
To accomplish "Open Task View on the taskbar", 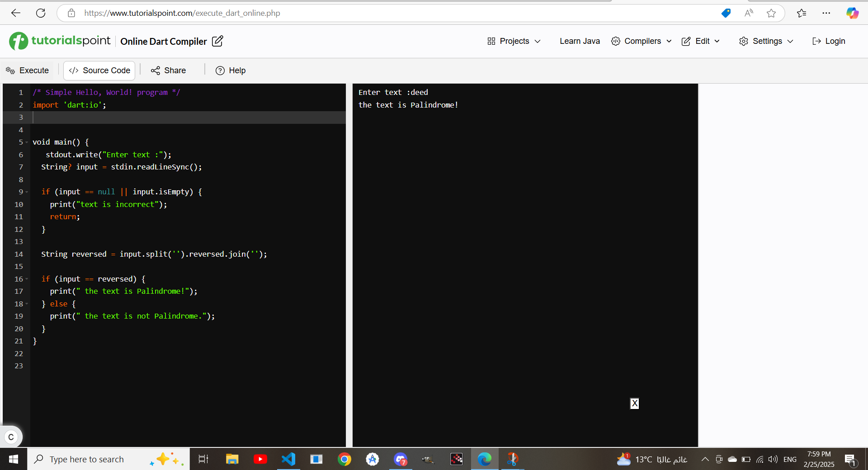I will (x=203, y=459).
